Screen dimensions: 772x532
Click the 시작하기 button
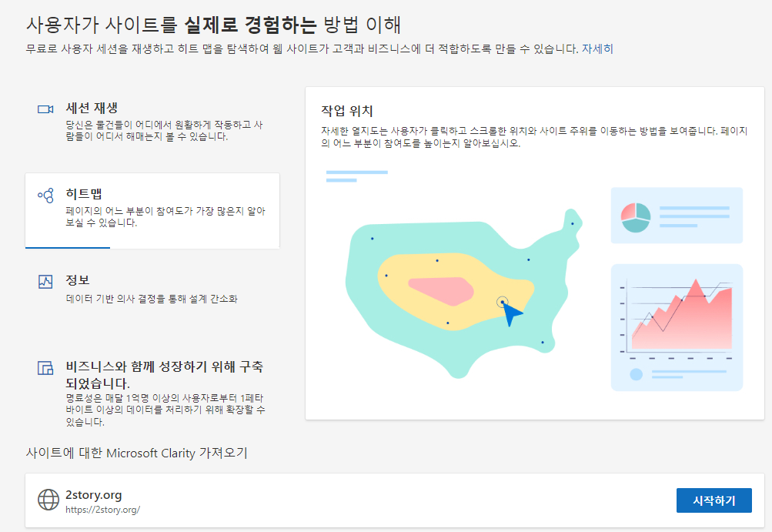point(714,500)
